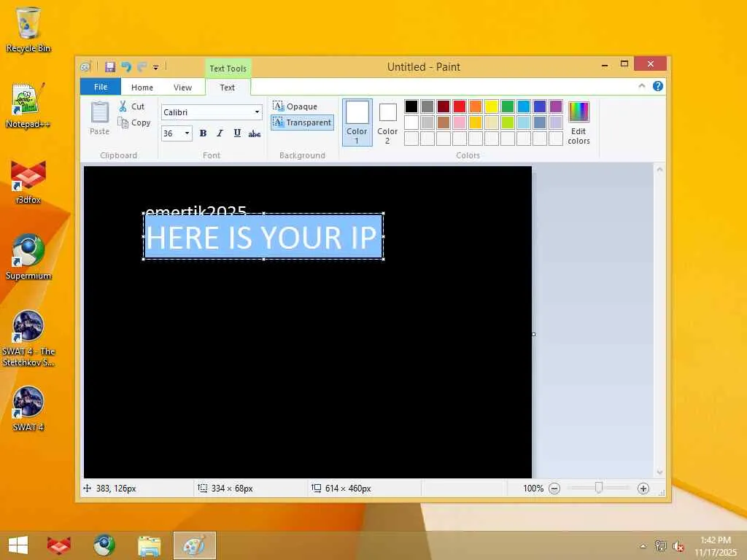Select SWAT 4 - The Stetchkov S... shortcut
The height and width of the screenshot is (560, 747).
(x=28, y=338)
